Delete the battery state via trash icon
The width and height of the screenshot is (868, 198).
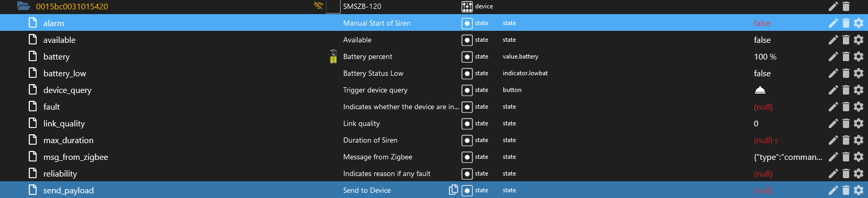coord(846,56)
